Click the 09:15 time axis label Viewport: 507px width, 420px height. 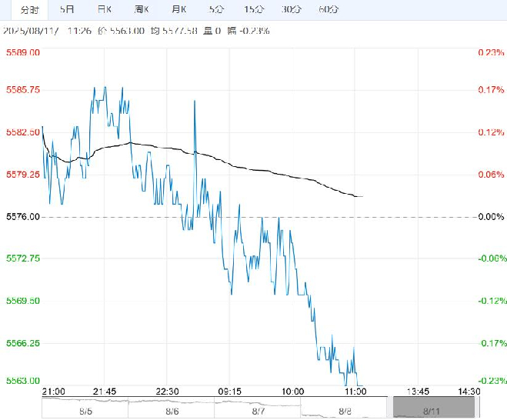coord(229,392)
